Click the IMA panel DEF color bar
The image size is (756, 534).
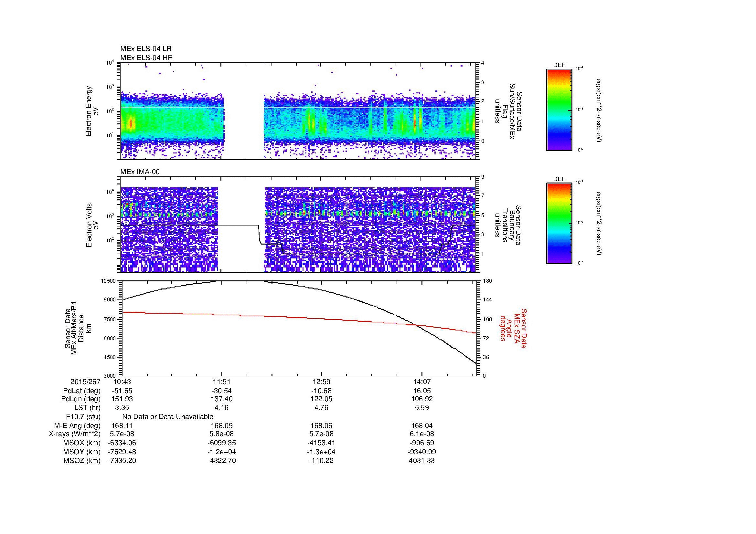559,224
